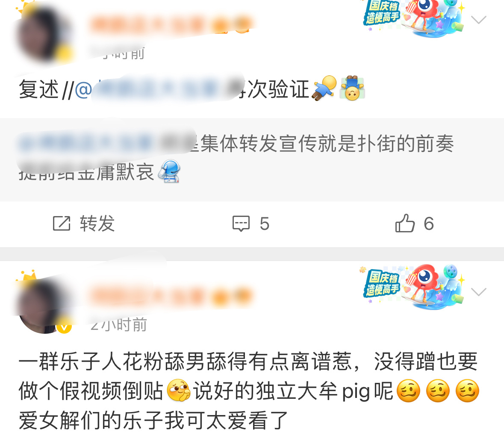
Task: Tap the first poster's blurred orange username
Action: [171, 24]
